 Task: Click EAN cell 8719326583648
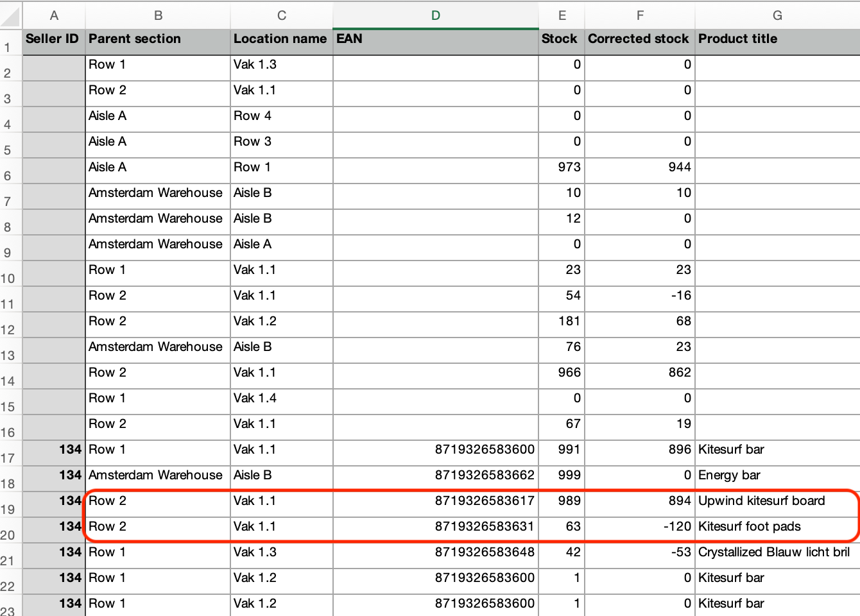click(436, 556)
